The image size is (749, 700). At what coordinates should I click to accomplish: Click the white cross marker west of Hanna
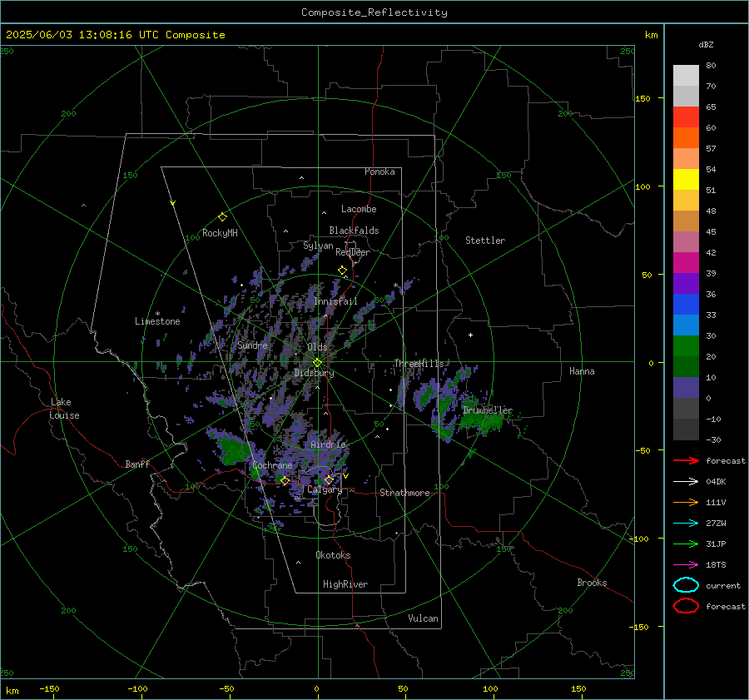click(x=470, y=335)
